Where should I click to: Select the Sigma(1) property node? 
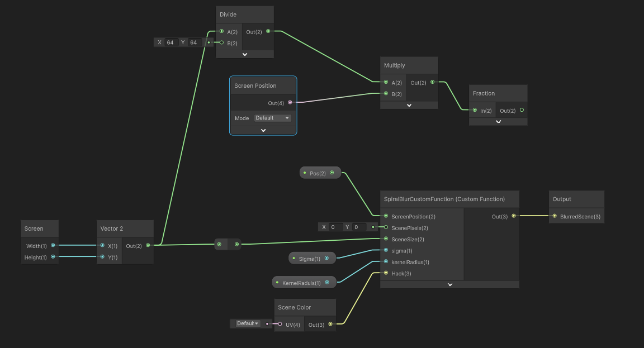point(310,258)
